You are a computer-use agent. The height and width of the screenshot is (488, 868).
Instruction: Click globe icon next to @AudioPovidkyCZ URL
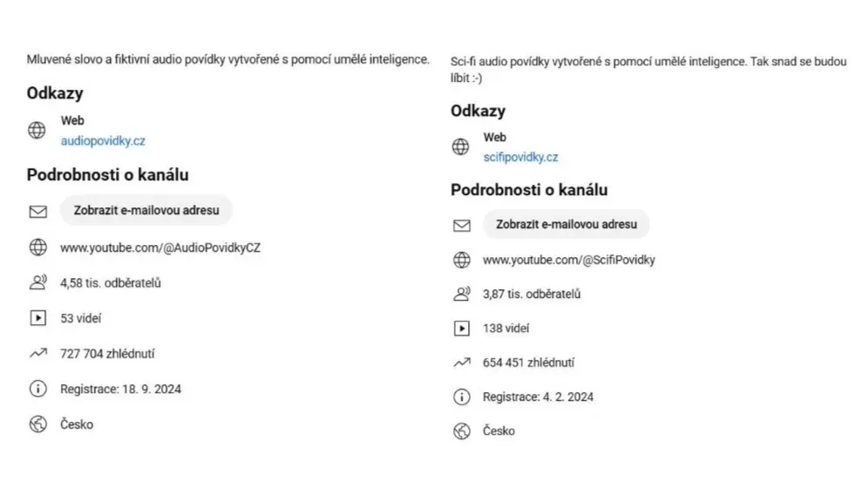pos(38,247)
